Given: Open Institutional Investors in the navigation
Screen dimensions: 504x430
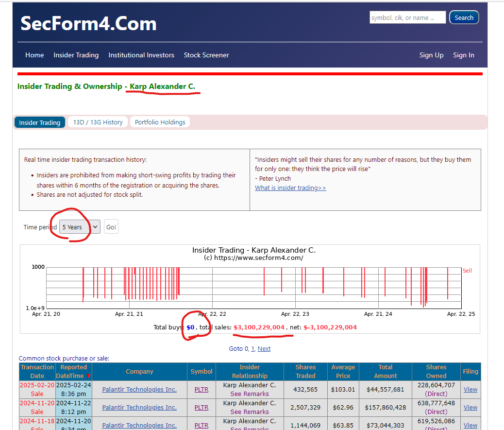Looking at the screenshot, I should pos(141,55).
